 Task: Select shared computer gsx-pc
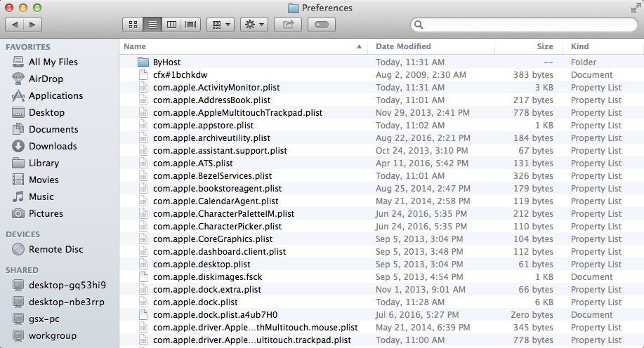coord(44,319)
